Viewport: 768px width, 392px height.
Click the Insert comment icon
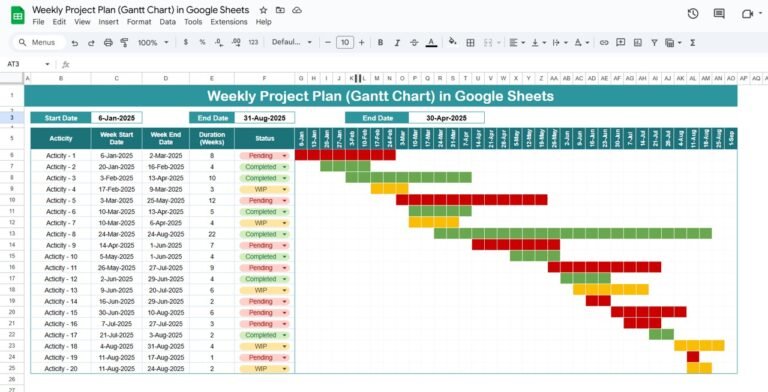pyautogui.click(x=621, y=43)
